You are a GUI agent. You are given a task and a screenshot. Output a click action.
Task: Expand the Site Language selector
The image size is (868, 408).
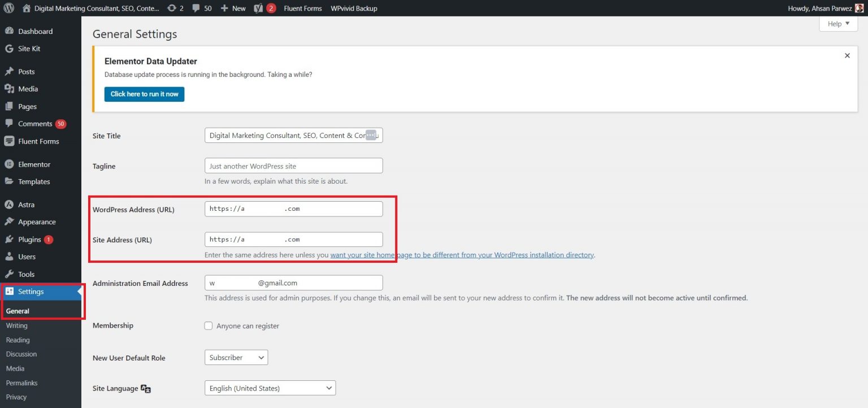pyautogui.click(x=270, y=388)
